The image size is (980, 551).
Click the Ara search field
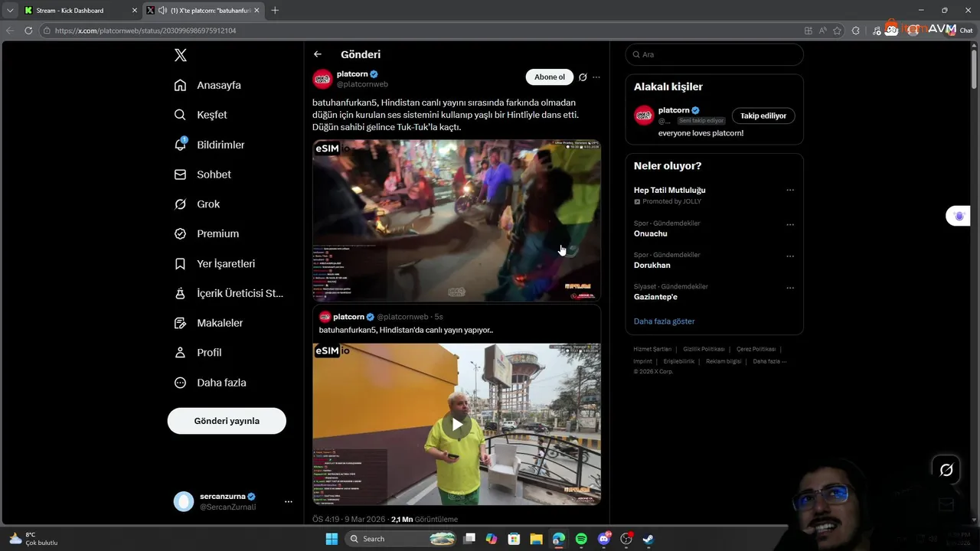714,54
